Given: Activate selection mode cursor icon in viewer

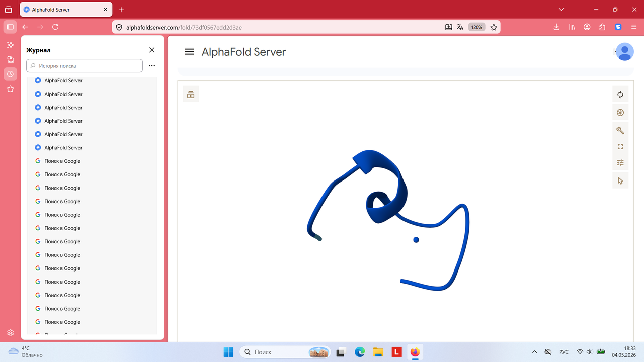Looking at the screenshot, I should click(x=620, y=181).
